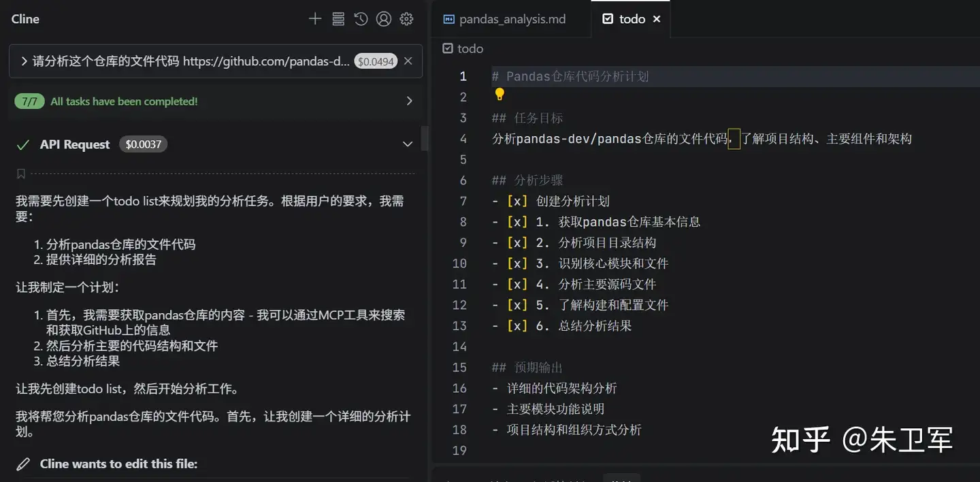Close the current task with the X icon

[x=408, y=61]
